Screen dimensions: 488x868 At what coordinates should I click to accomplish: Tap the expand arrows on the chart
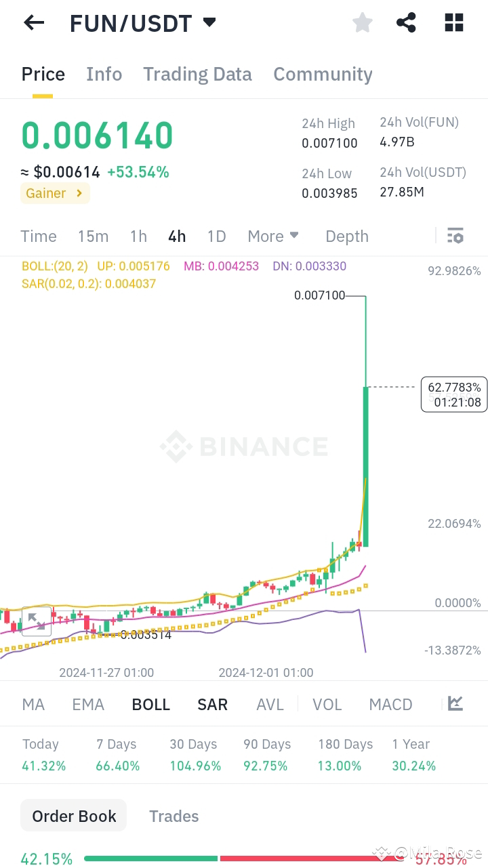(37, 621)
